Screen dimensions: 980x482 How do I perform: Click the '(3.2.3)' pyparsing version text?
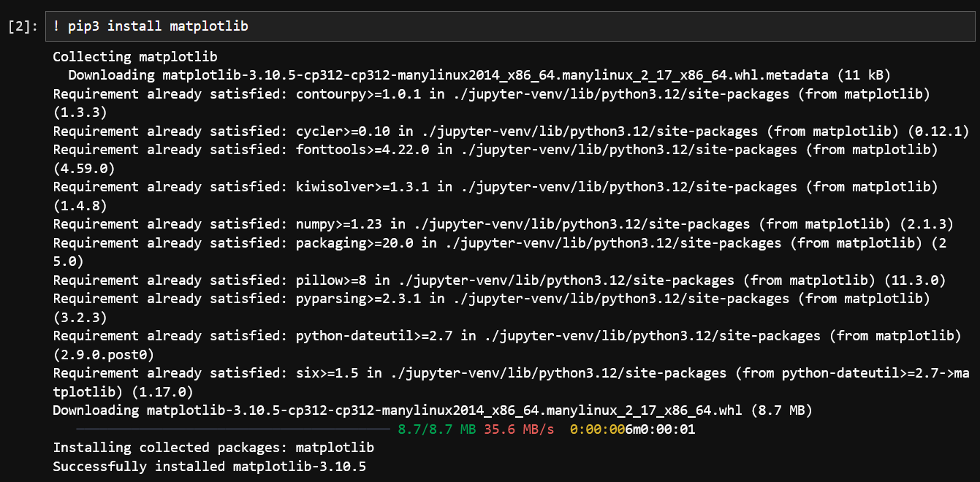point(80,317)
